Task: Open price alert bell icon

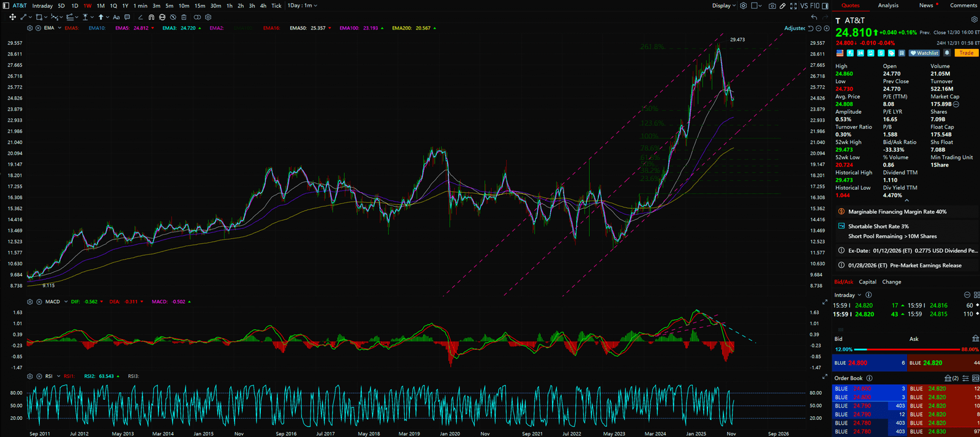Action: (947, 53)
